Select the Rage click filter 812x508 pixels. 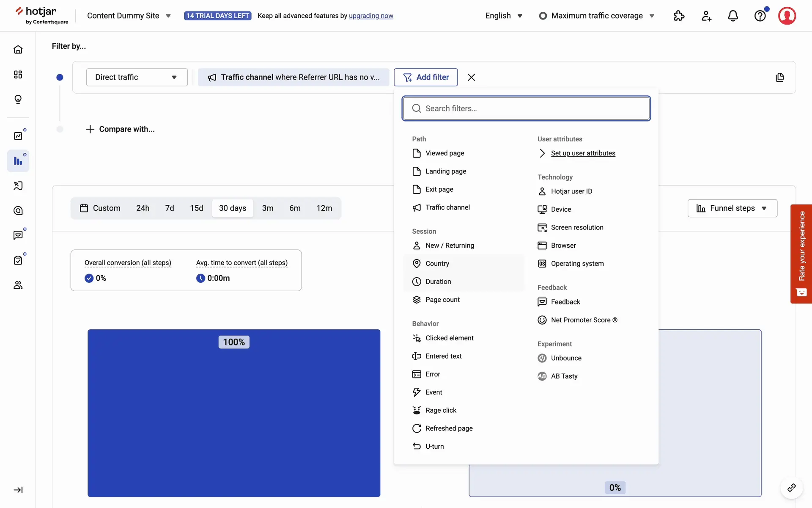coord(441,410)
